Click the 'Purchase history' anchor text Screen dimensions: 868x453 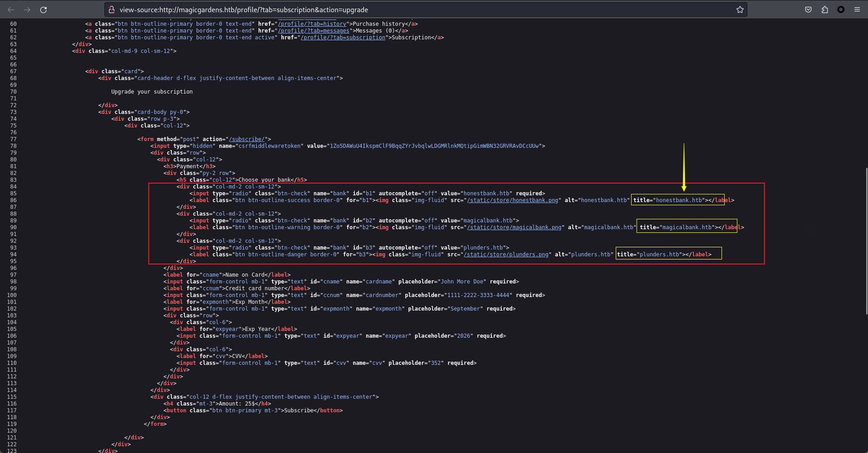379,24
